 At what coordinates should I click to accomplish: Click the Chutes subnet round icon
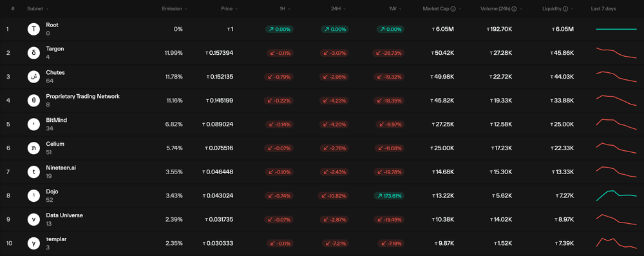pyautogui.click(x=33, y=77)
